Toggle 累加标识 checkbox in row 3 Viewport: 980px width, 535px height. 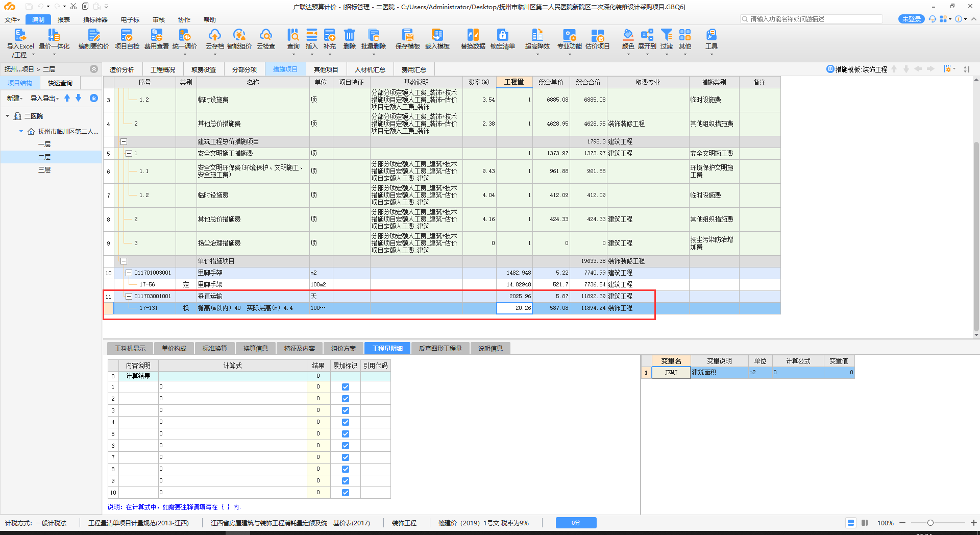(346, 410)
